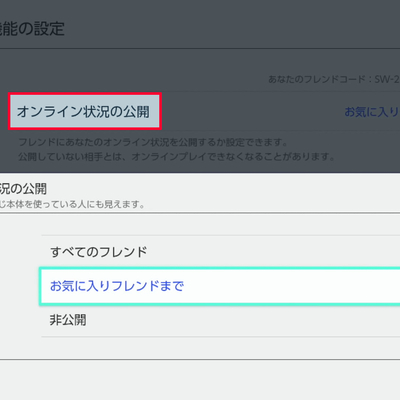Click the 機能の設定 page heading
Viewport: 400px width, 400px height.
[x=32, y=28]
